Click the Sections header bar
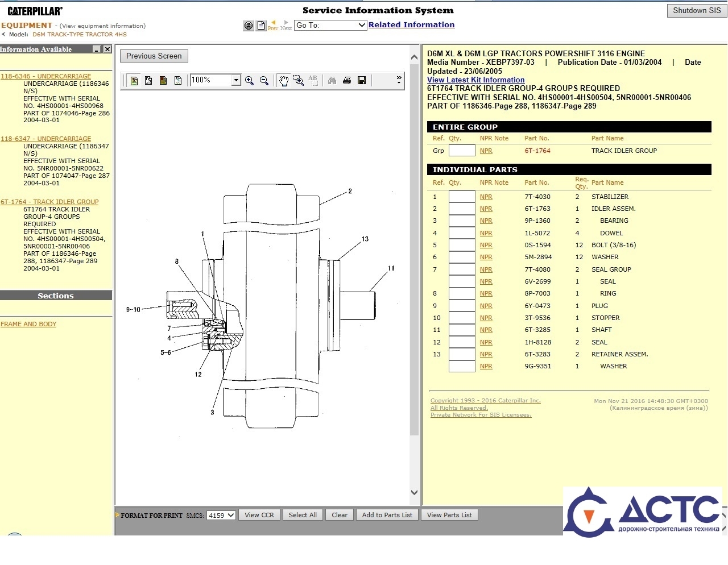The image size is (728, 565). 56,296
